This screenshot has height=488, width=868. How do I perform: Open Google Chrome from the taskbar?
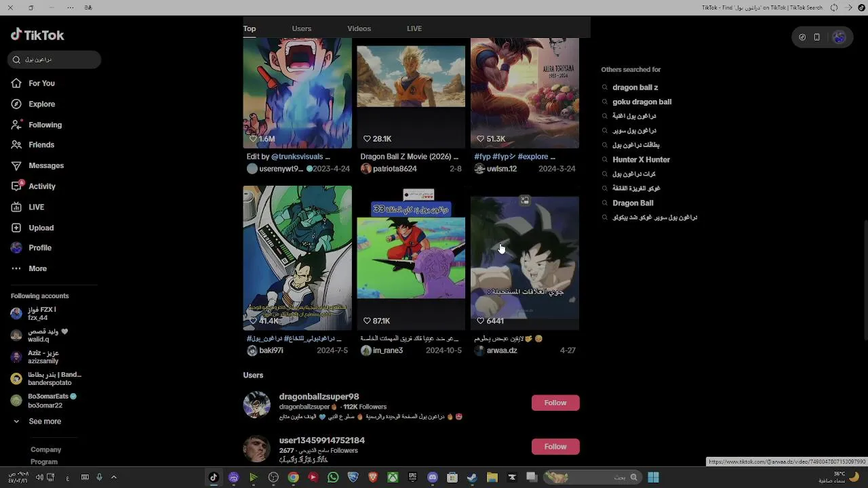click(x=293, y=477)
